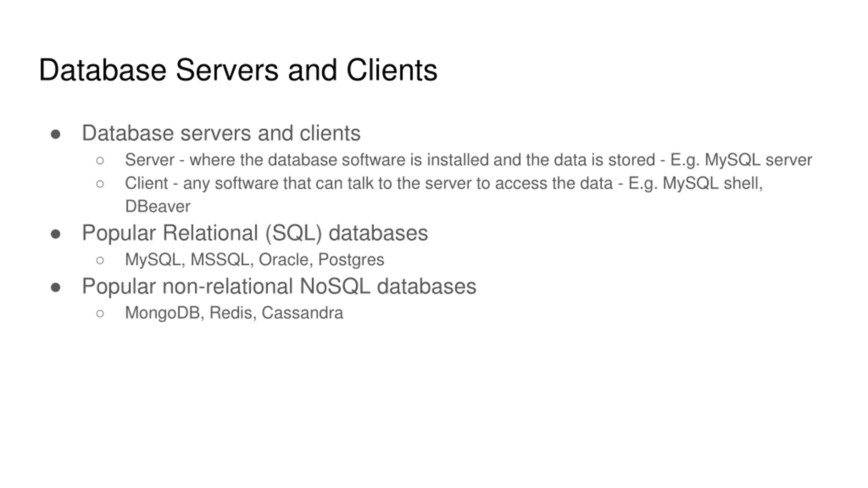Image resolution: width=868 pixels, height=488 pixels.
Task: Click the hollow bullet before Client
Action: [x=100, y=184]
